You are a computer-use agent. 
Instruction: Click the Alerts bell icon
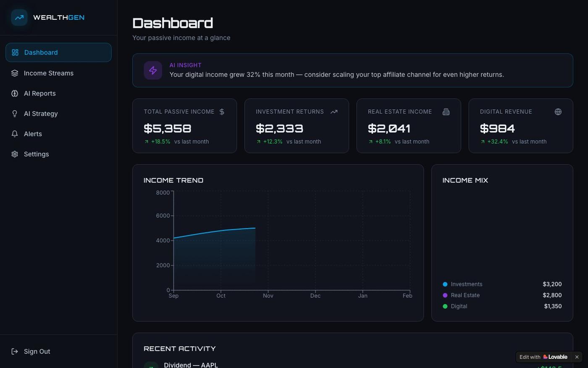[x=15, y=134]
